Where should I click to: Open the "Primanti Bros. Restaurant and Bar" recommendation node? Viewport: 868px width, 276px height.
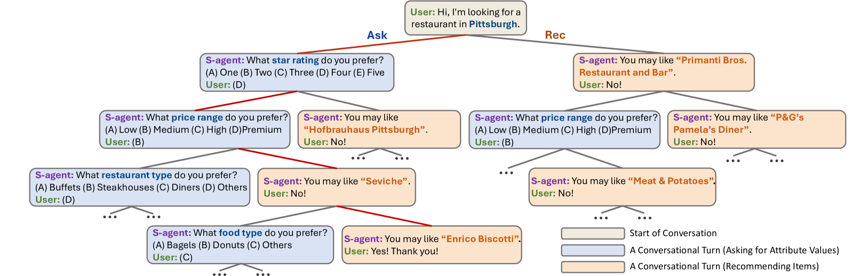point(663,72)
